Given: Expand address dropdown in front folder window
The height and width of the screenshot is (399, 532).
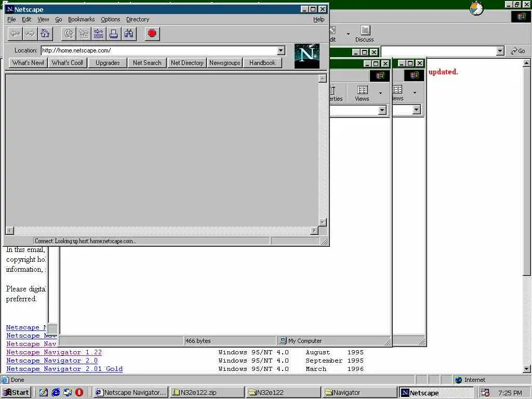Looking at the screenshot, I should point(382,110).
